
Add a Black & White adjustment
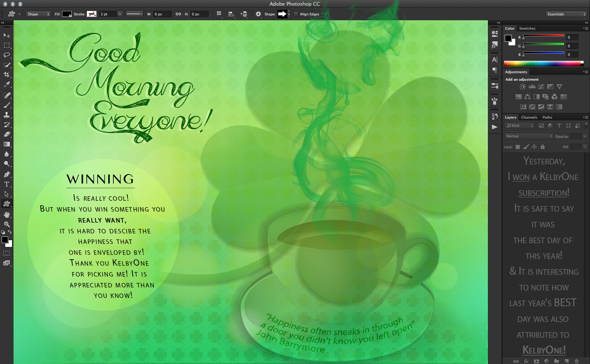coord(537,97)
